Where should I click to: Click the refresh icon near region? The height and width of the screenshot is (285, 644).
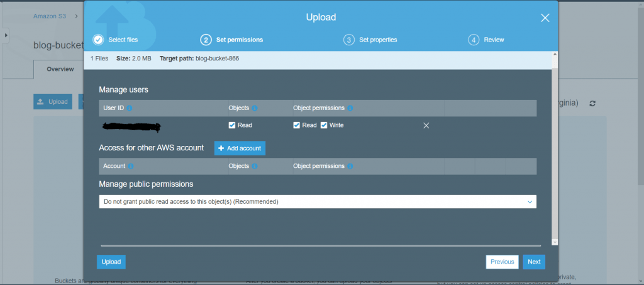(592, 103)
